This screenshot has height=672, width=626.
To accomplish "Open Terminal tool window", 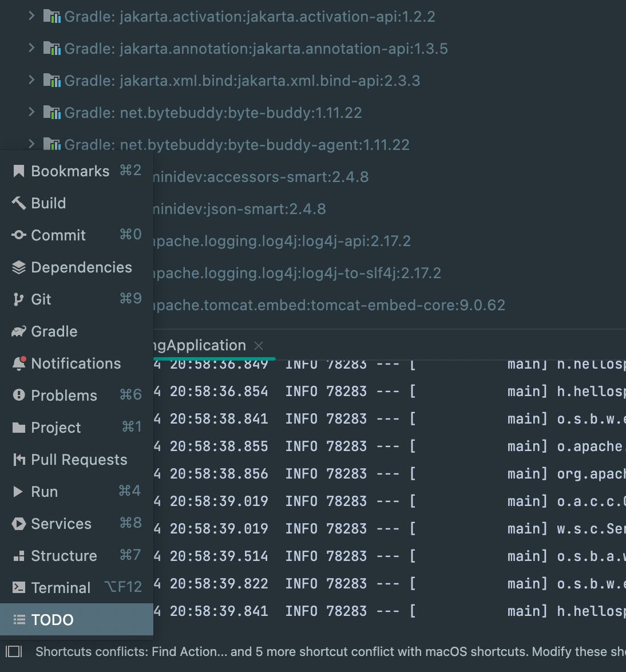I will pyautogui.click(x=77, y=588).
